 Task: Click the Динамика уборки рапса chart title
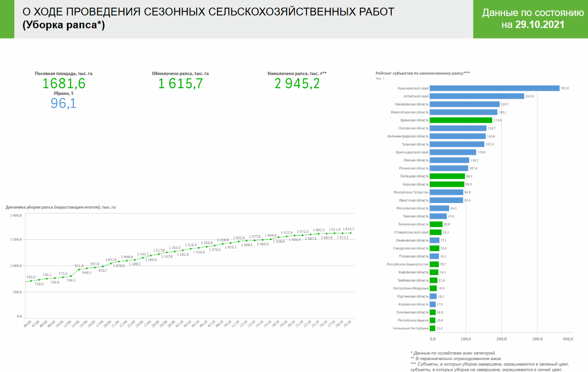tap(61, 207)
